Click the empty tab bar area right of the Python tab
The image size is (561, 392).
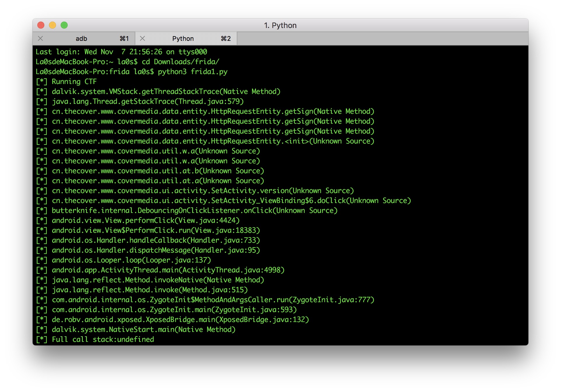point(382,39)
